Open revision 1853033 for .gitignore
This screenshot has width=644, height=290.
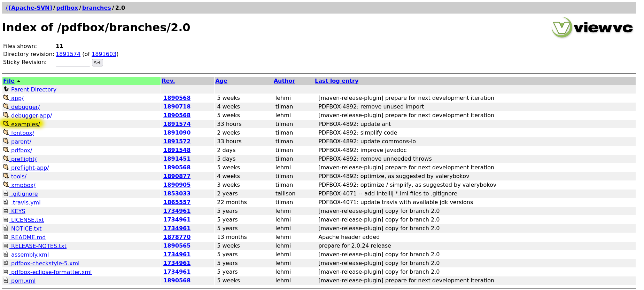[x=177, y=193]
